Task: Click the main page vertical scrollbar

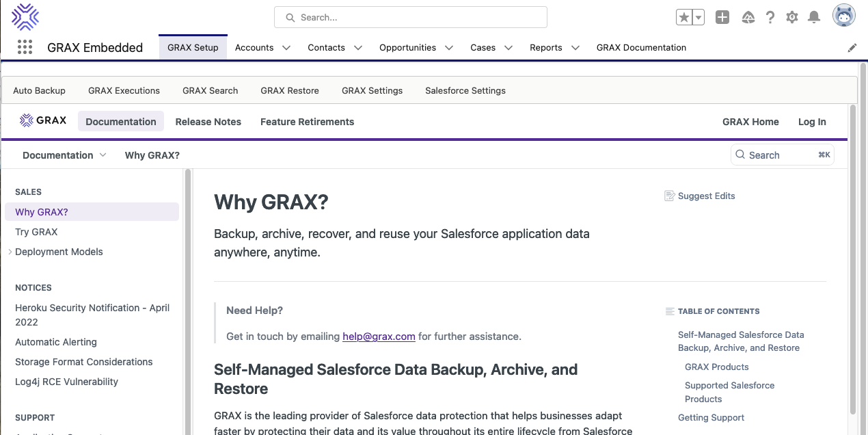Action: point(852,260)
